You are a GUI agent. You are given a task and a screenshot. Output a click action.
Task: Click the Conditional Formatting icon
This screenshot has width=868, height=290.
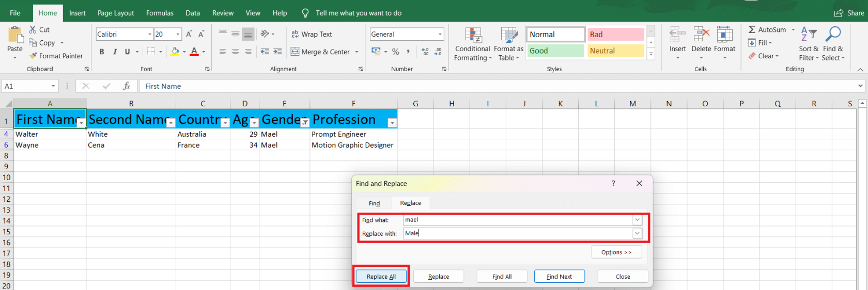point(473,36)
